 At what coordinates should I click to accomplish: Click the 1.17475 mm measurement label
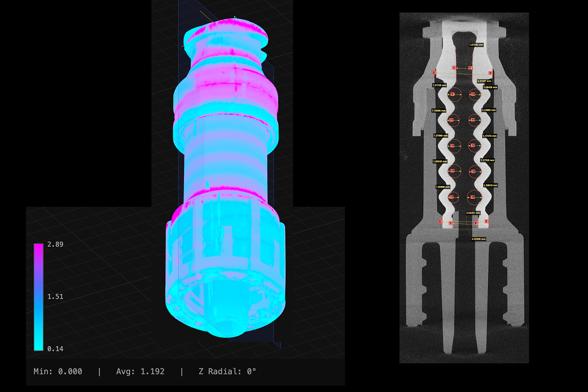[490, 136]
